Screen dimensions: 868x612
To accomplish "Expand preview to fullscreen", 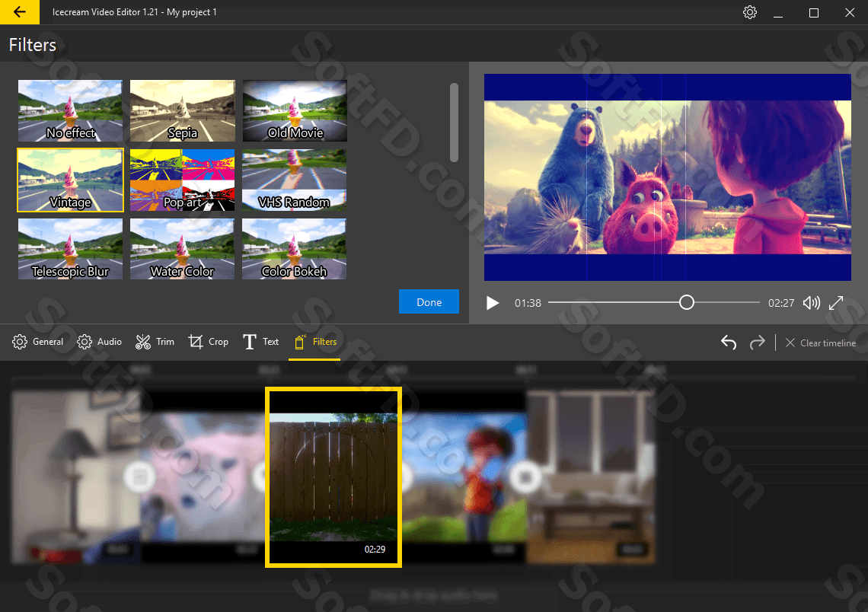I will click(x=836, y=303).
